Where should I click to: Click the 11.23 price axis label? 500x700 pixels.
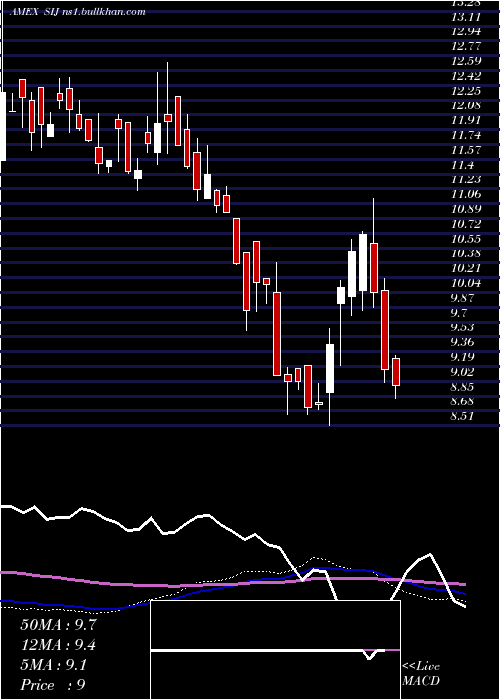tap(466, 179)
